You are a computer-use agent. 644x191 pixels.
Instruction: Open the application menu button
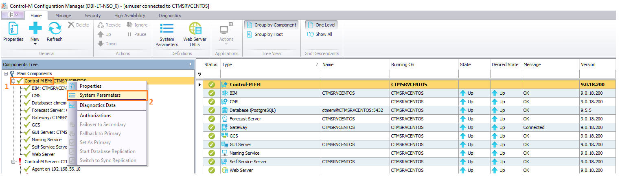13,15
